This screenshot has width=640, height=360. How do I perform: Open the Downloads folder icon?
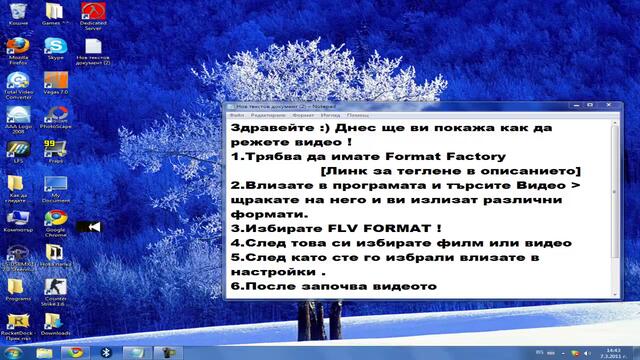pyautogui.click(x=56, y=324)
